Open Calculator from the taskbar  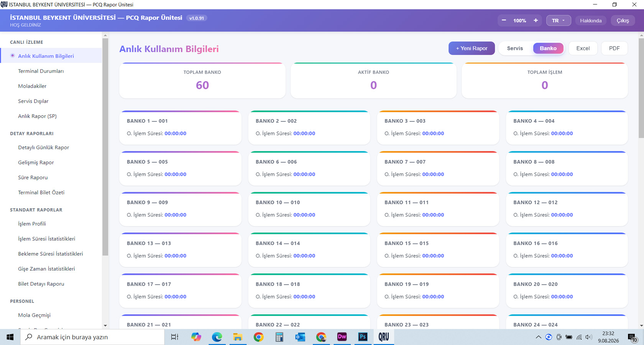pos(279,337)
